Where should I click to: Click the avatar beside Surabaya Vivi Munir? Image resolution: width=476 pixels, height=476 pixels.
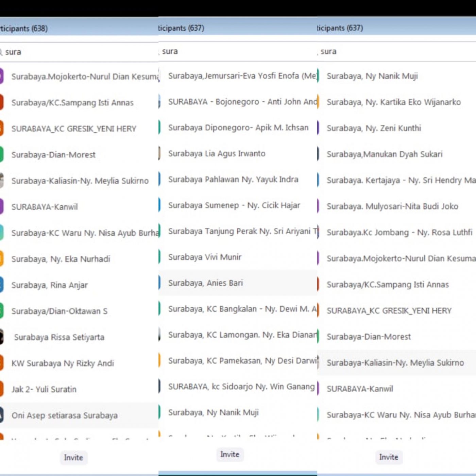coord(160,257)
